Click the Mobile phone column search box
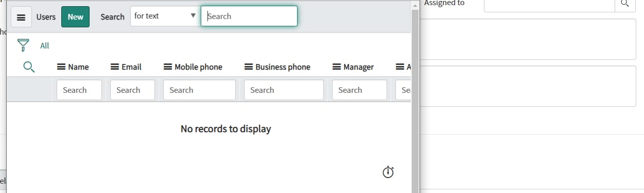Viewport: 644px width, 193px height. coord(199,90)
